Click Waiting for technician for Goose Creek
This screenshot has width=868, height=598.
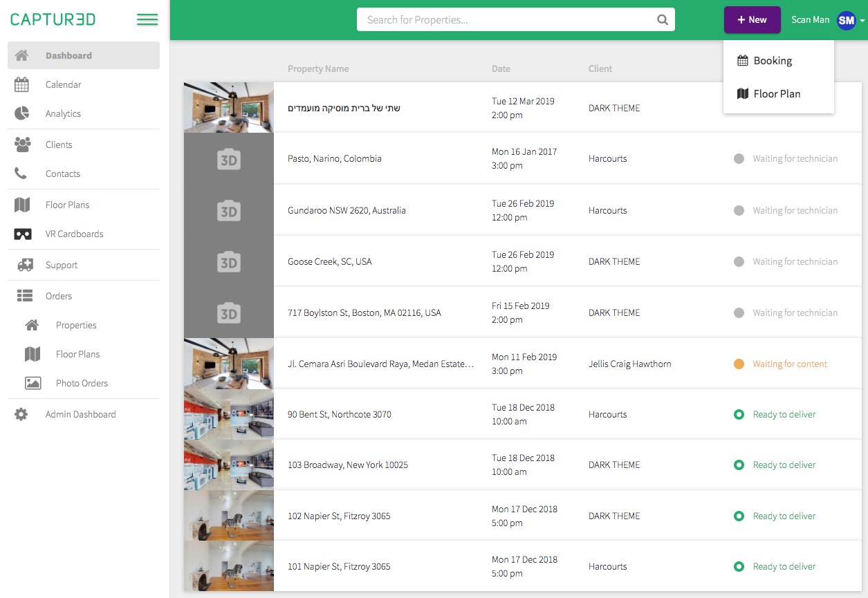click(795, 261)
